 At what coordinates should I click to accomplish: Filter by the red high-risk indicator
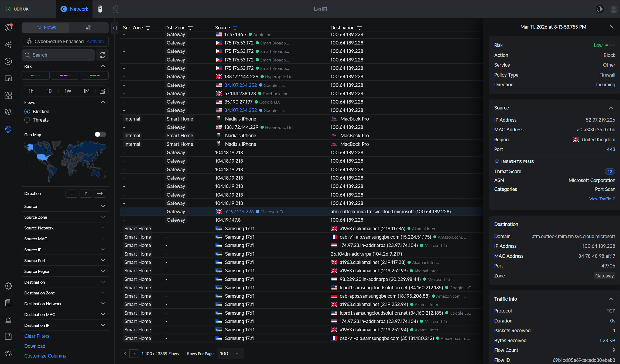pyautogui.click(x=94, y=75)
